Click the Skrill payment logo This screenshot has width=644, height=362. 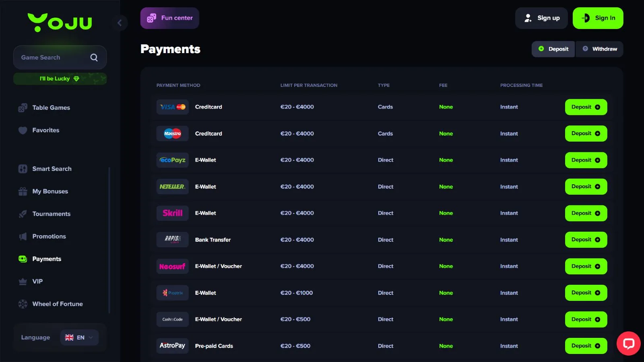[172, 213]
